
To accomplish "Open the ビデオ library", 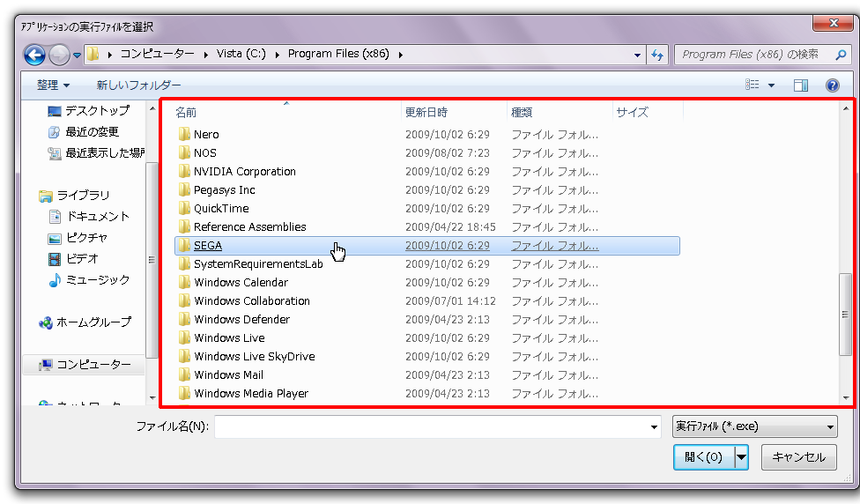I will (x=73, y=258).
